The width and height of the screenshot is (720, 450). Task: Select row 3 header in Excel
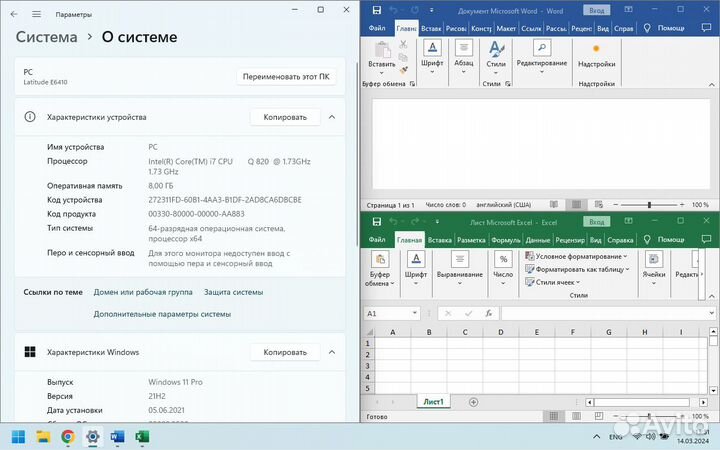click(x=367, y=366)
